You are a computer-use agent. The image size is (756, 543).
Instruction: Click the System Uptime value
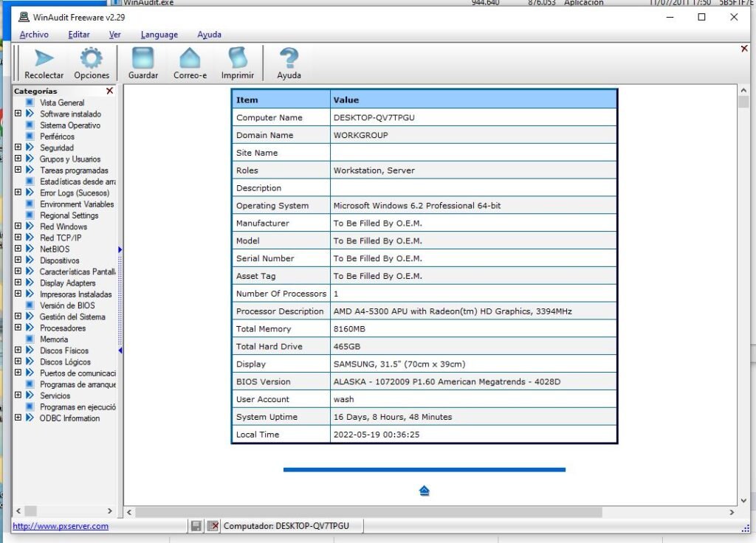[393, 417]
